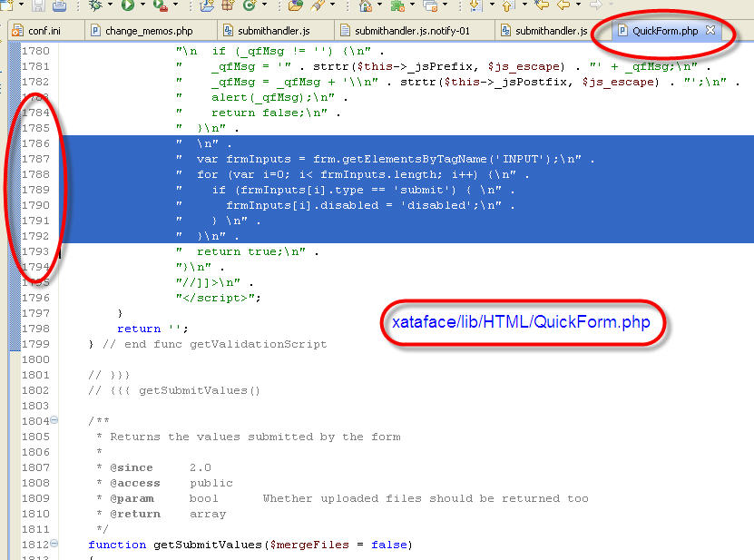Click the new project folder icon with star
Image resolution: width=754 pixels, height=560 pixels.
click(x=207, y=5)
